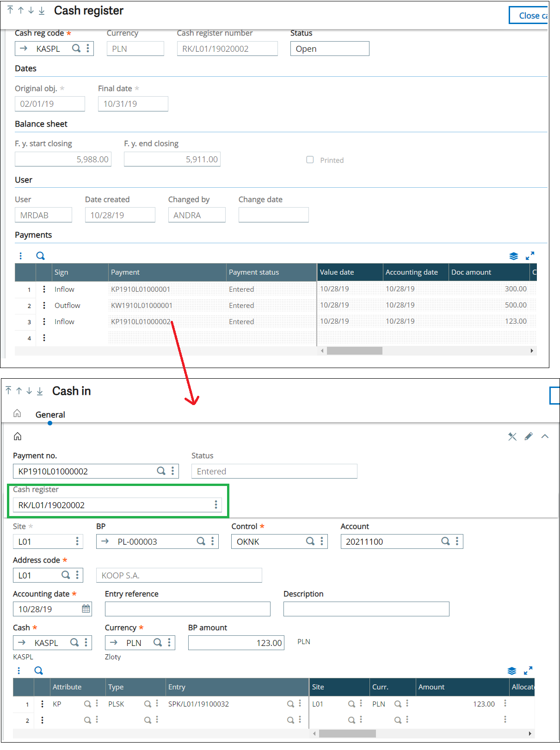Open the calendar picker for Accounting date

[86, 609]
